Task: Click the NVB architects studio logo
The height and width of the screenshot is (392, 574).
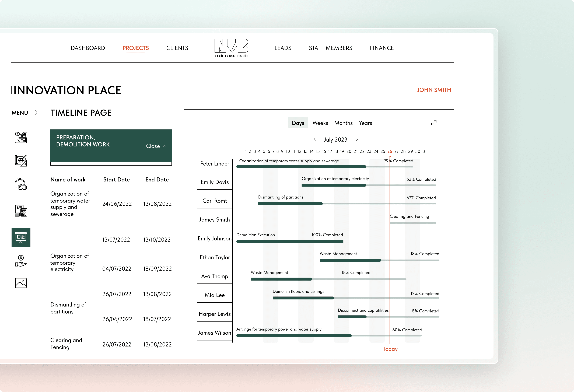Action: (231, 48)
